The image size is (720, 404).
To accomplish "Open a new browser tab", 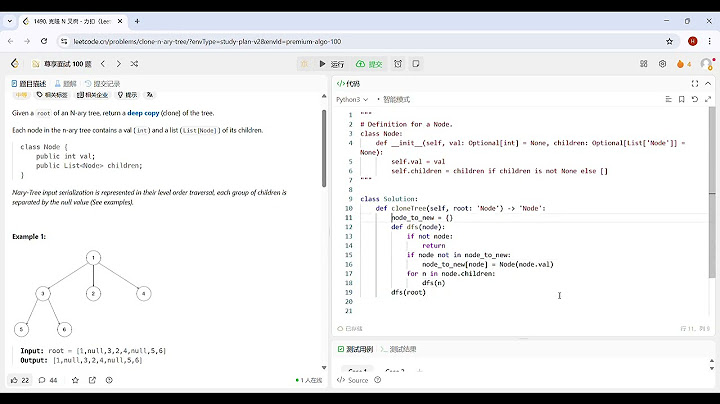I will 137,21.
